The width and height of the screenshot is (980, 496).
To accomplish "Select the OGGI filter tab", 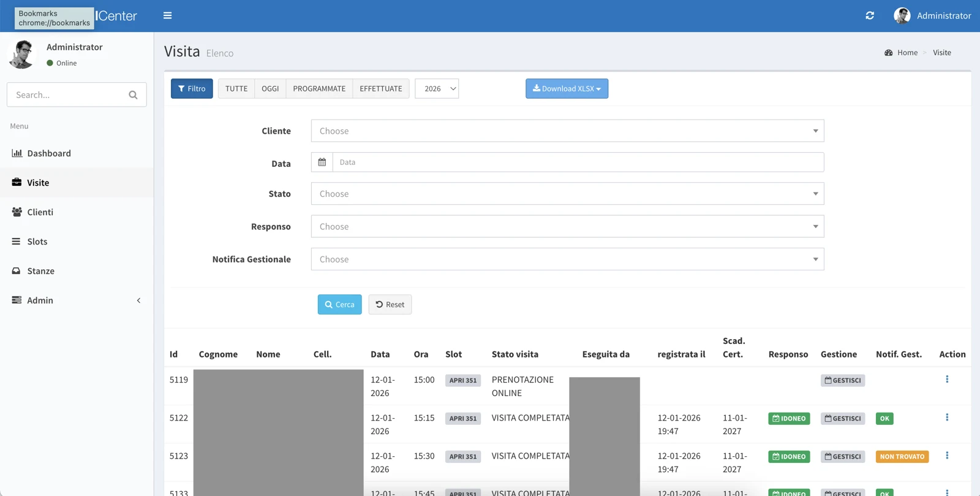I will [270, 88].
